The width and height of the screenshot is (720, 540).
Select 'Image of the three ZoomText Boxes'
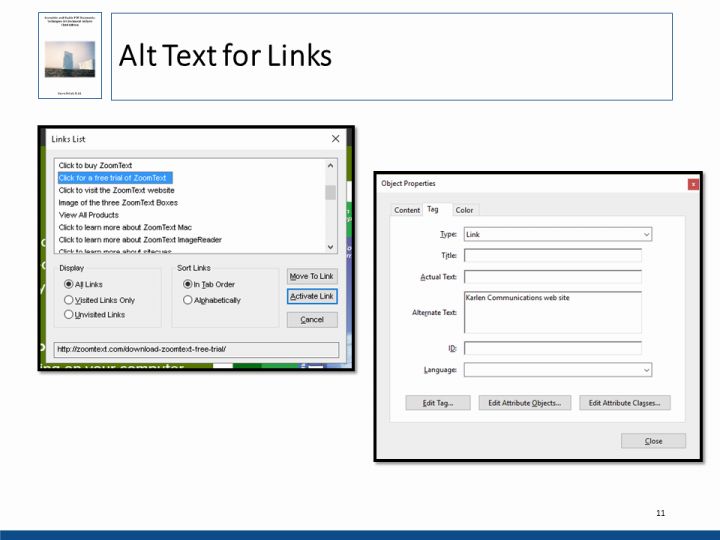click(x=118, y=202)
